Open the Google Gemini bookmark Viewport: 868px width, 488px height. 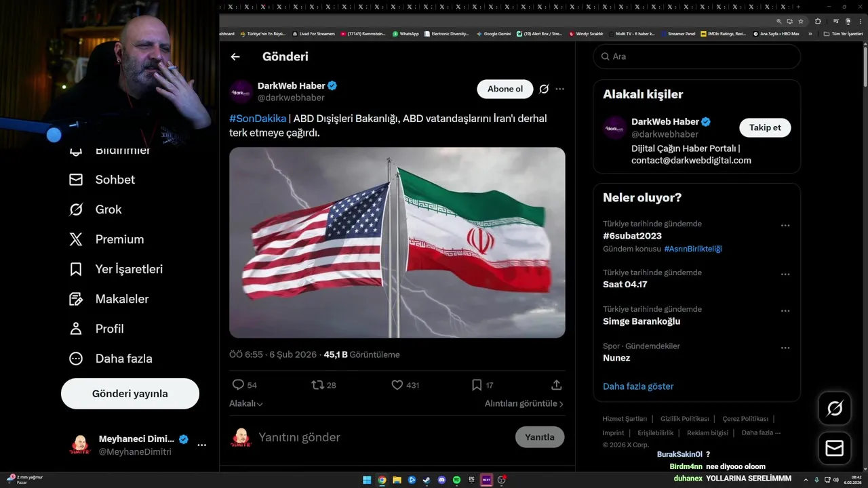494,33
